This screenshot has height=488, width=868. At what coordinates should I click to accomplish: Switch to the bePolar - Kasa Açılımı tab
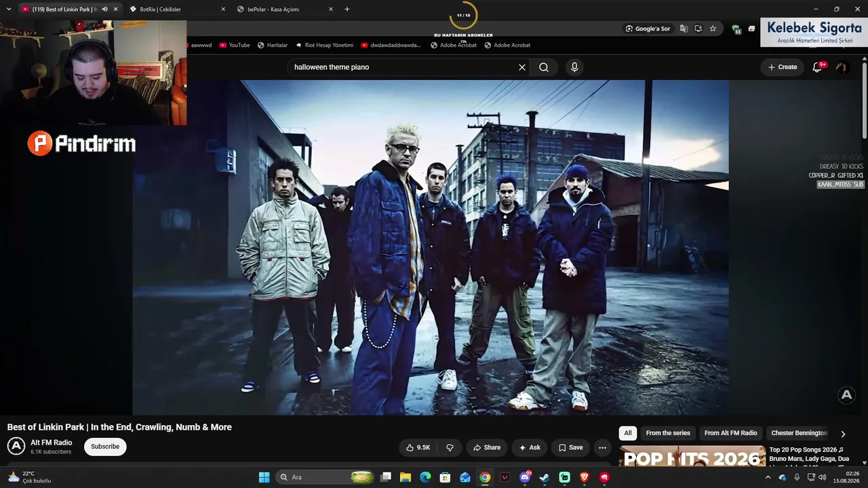[285, 9]
